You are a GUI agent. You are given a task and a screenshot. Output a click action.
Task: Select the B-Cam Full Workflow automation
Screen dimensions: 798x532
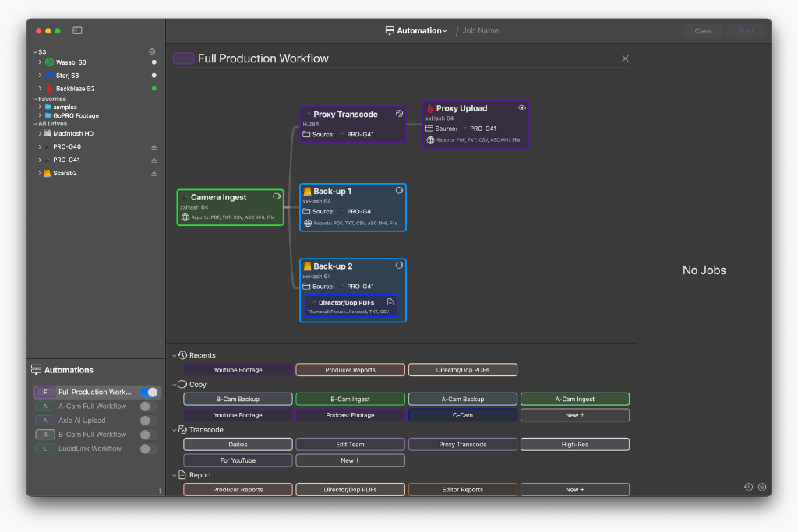pos(97,435)
